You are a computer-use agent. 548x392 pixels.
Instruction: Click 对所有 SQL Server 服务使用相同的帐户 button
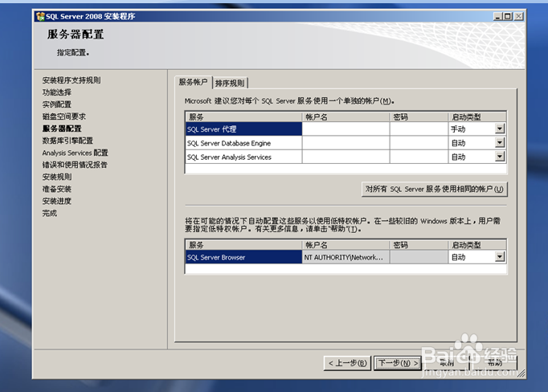click(435, 189)
